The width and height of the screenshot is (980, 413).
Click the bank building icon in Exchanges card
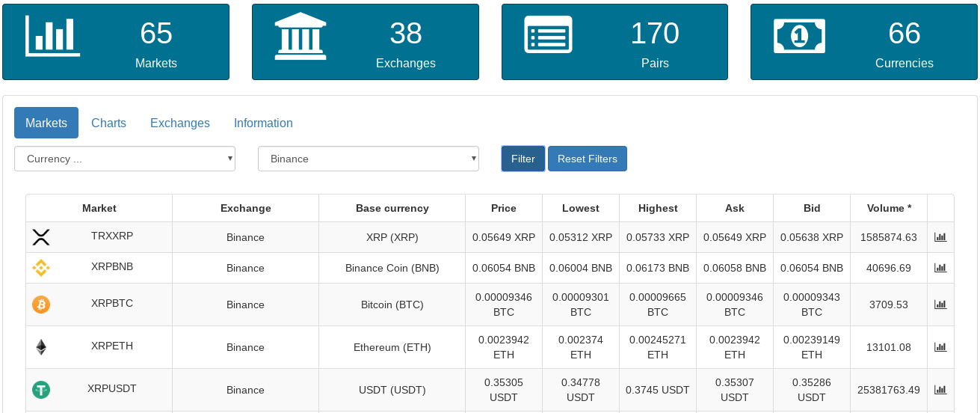[301, 37]
